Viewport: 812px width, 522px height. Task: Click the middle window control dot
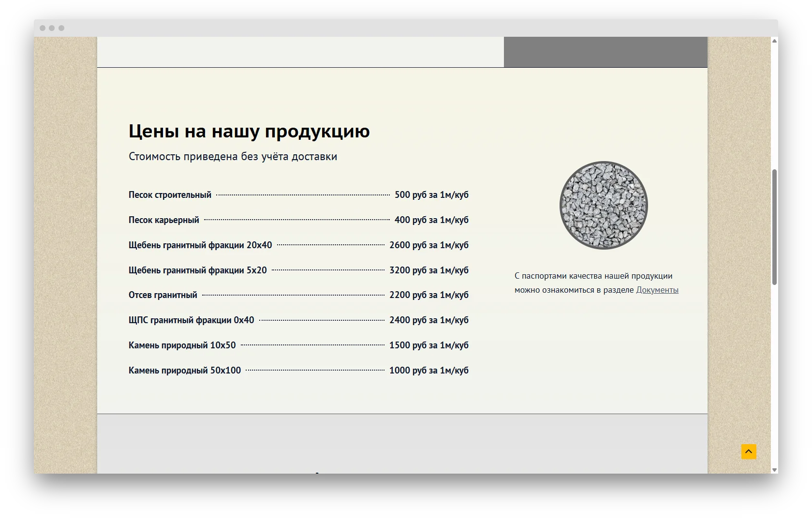(x=53, y=29)
